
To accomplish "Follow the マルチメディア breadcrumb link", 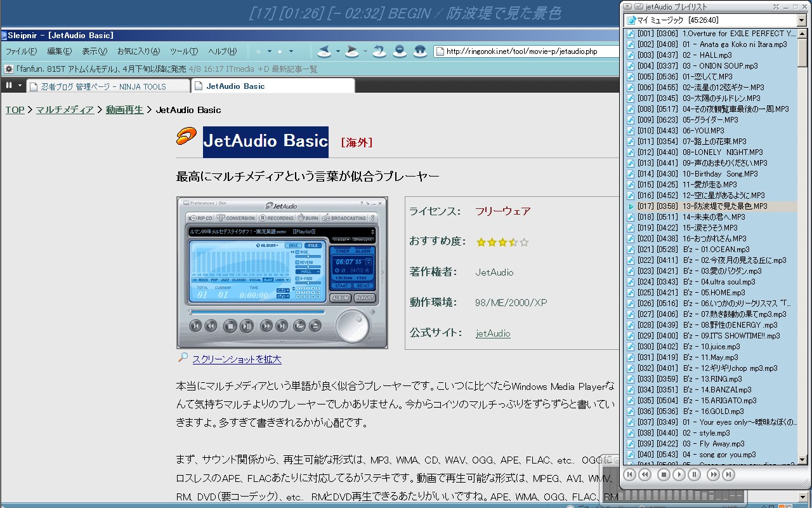I will coord(65,110).
